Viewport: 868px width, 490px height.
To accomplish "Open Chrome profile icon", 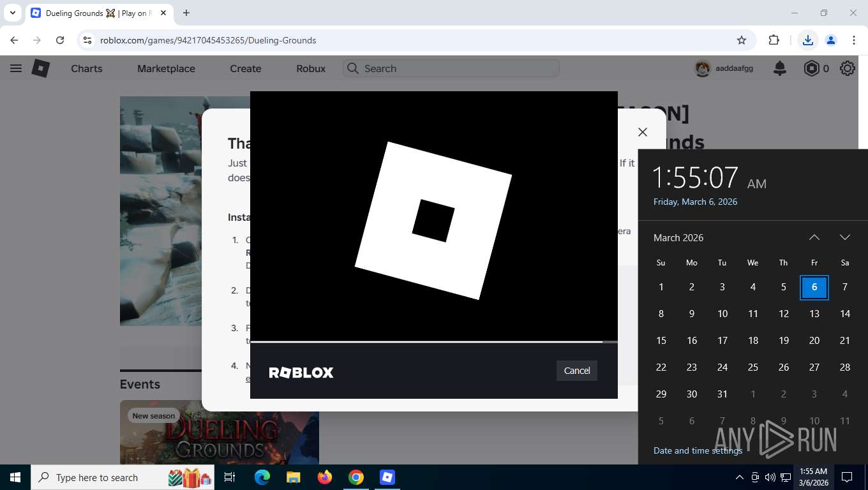I will click(831, 40).
